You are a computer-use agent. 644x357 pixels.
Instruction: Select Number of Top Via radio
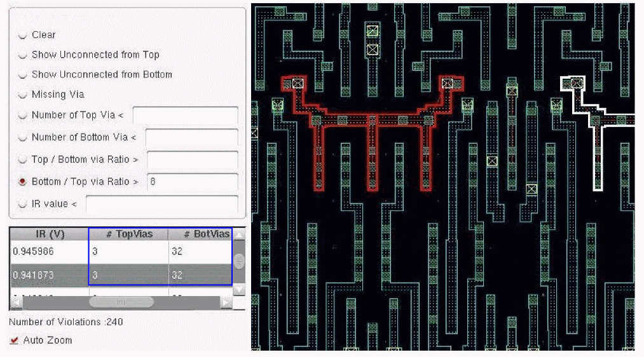[23, 116]
